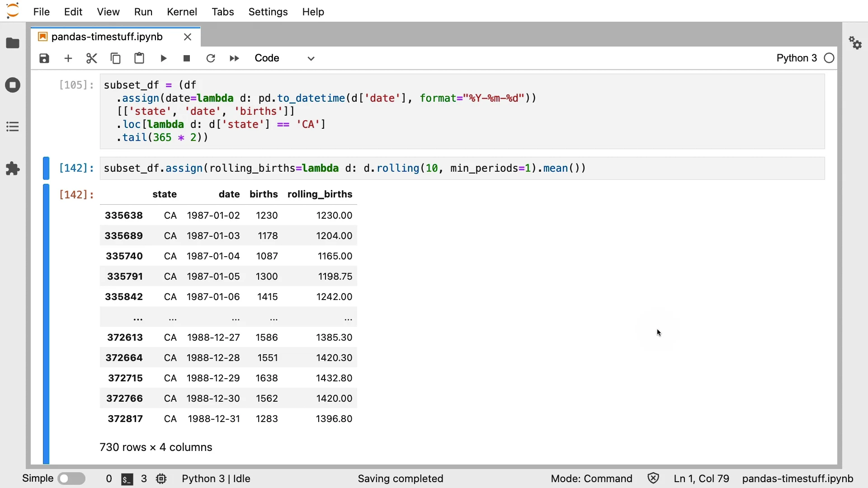Click the Ln 1, Col 79 status item
Viewport: 868px width, 488px height.
coord(702,479)
